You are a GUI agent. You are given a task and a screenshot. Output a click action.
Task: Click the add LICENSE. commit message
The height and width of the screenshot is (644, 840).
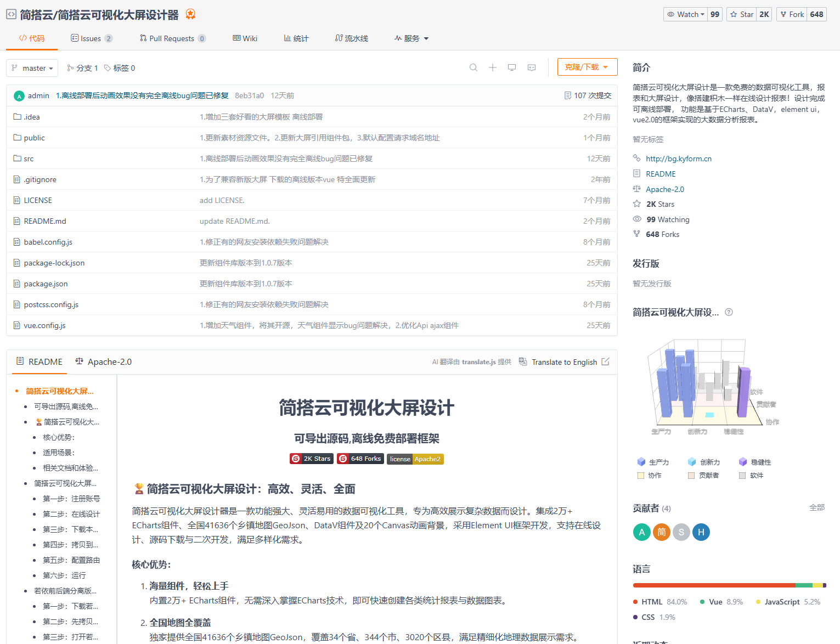[x=222, y=200]
